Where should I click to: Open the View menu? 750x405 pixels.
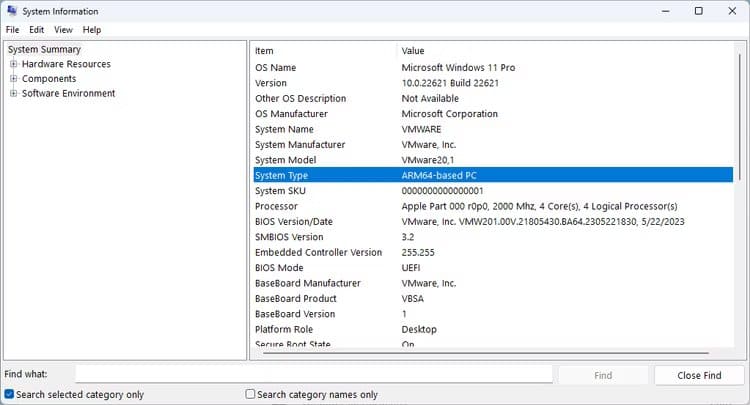coord(63,30)
